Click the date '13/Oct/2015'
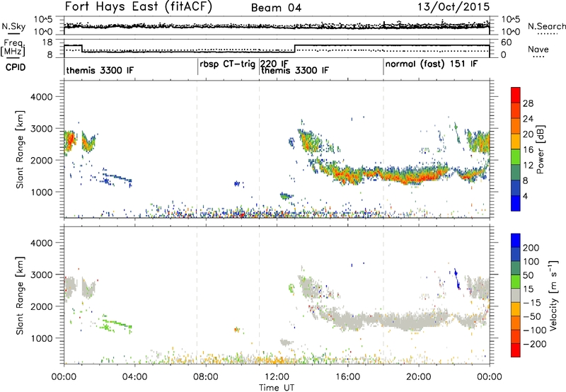The height and width of the screenshot is (392, 566). [454, 7]
